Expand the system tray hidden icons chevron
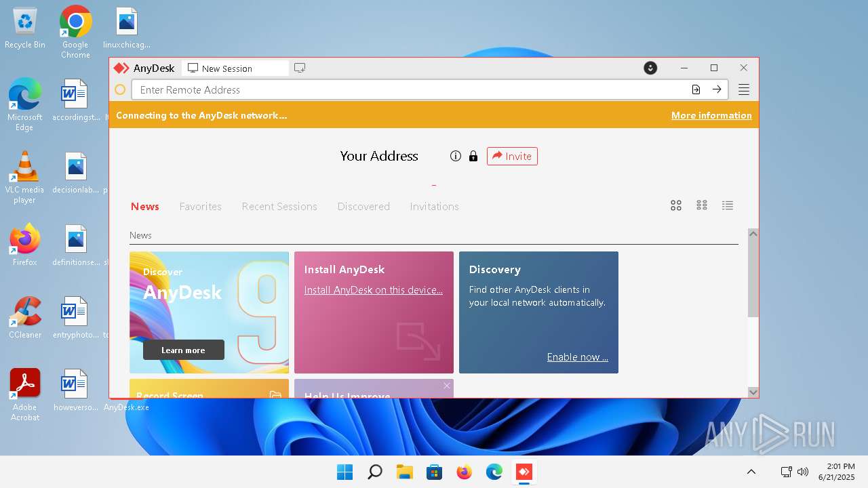This screenshot has height=488, width=868. (751, 472)
